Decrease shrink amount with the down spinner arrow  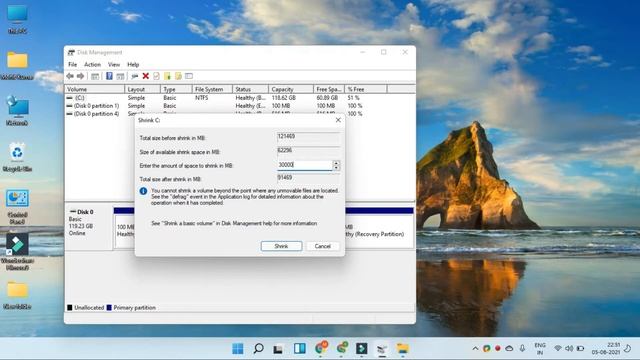click(336, 168)
